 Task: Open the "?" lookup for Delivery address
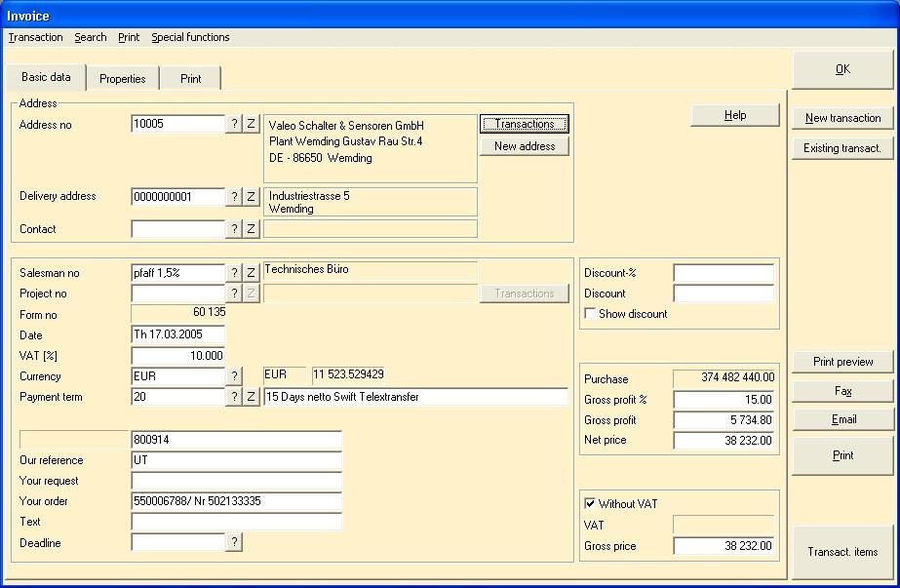pyautogui.click(x=235, y=196)
